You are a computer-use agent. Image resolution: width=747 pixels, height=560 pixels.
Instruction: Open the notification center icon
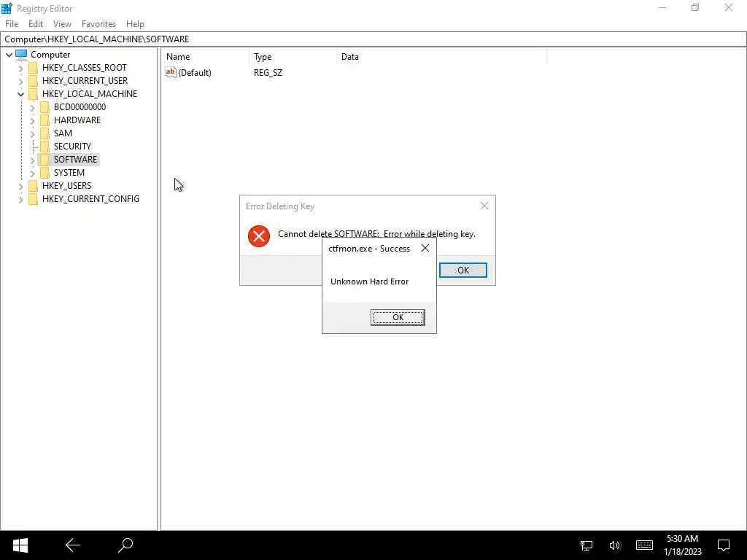pyautogui.click(x=724, y=545)
